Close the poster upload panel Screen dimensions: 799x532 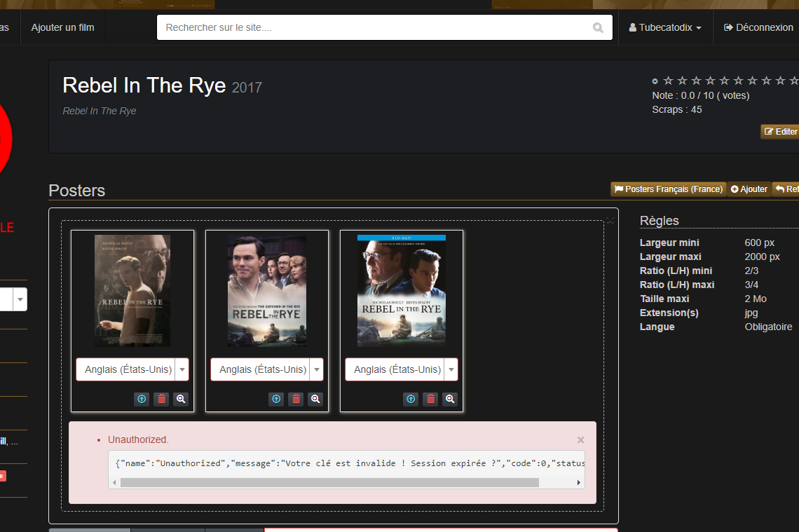pyautogui.click(x=610, y=220)
